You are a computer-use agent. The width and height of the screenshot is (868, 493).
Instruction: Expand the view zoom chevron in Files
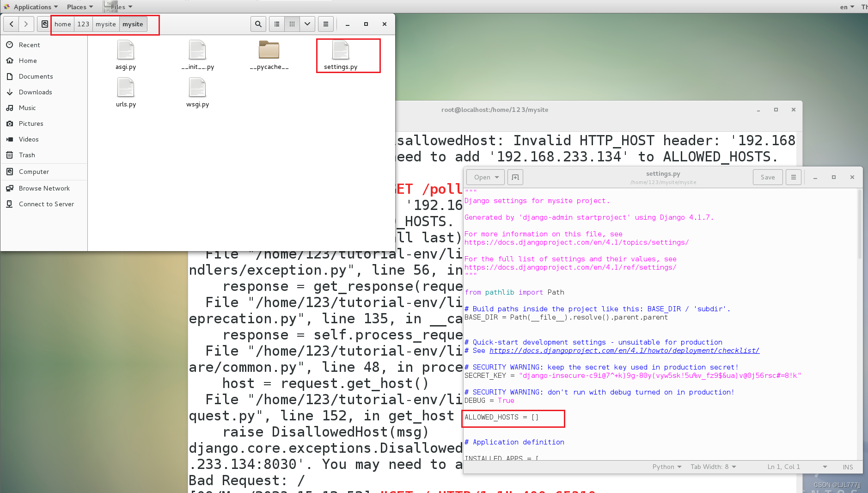(307, 24)
